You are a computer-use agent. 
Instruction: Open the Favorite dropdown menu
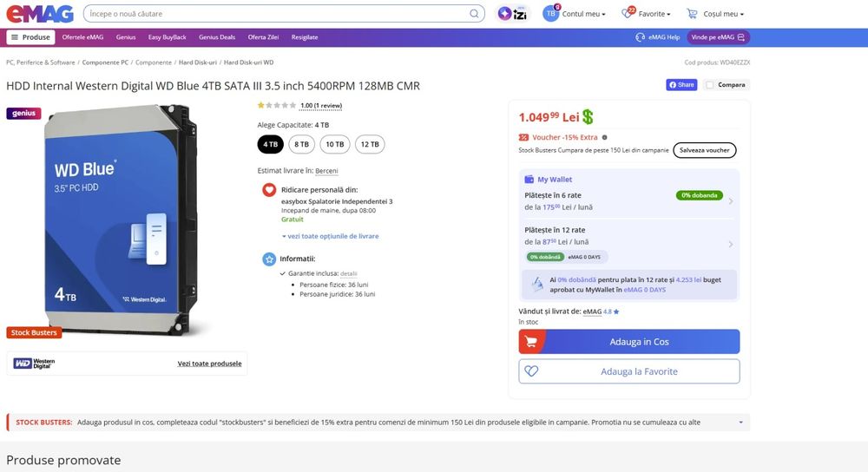(x=654, y=14)
